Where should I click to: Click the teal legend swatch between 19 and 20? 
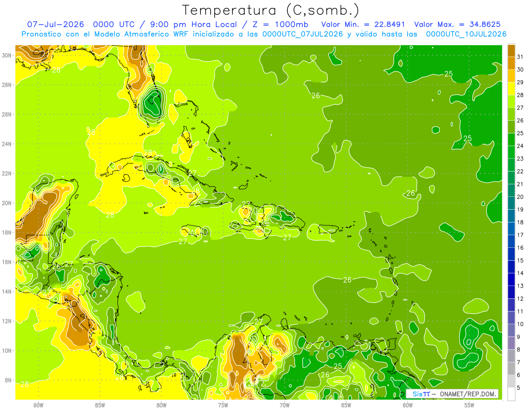(x=511, y=204)
